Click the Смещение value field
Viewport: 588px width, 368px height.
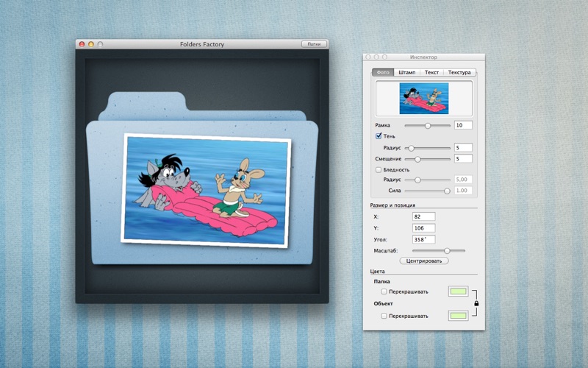point(463,159)
